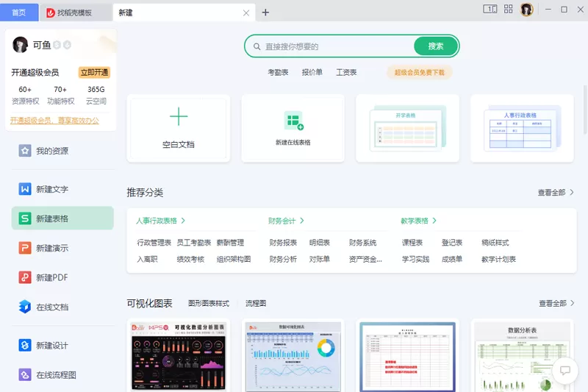Image resolution: width=588 pixels, height=392 pixels.
Task: Switch to 首页 tab
Action: [x=19, y=13]
